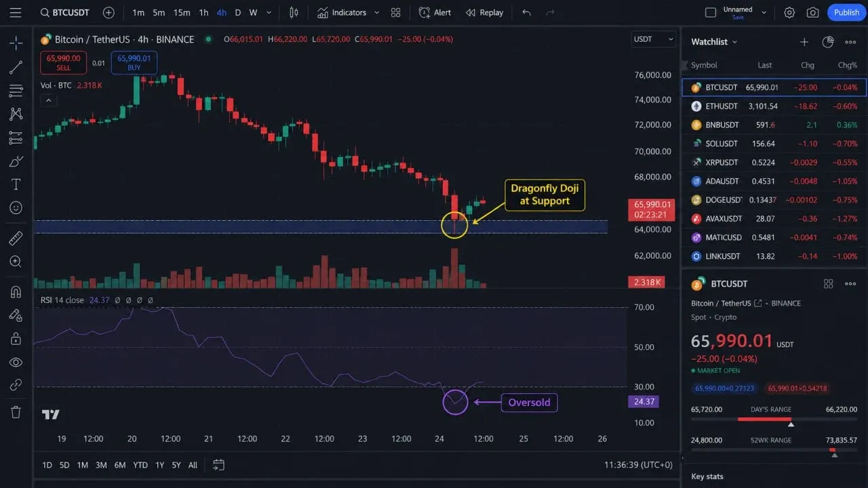Viewport: 868px width, 488px height.
Task: Toggle hide all drawings eye icon
Action: [x=16, y=363]
